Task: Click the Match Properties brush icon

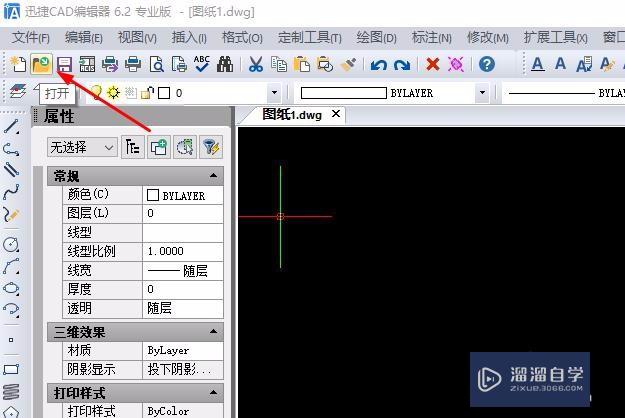Action: click(348, 64)
